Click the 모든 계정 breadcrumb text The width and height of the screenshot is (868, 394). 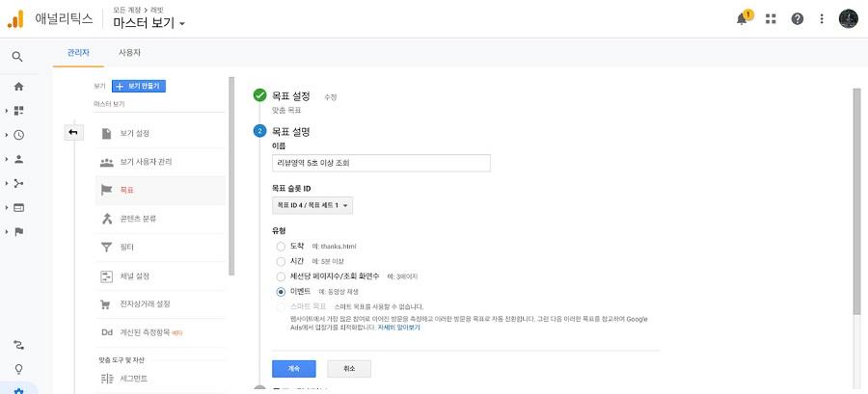(125, 10)
